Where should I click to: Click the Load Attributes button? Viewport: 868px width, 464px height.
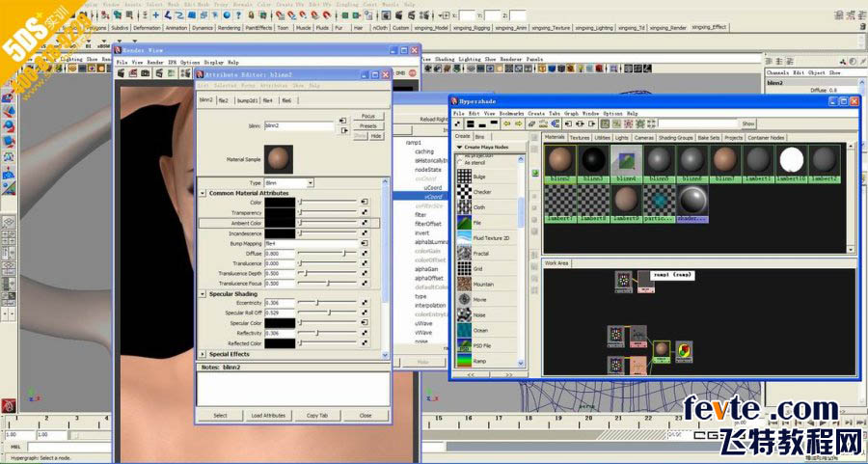(268, 415)
